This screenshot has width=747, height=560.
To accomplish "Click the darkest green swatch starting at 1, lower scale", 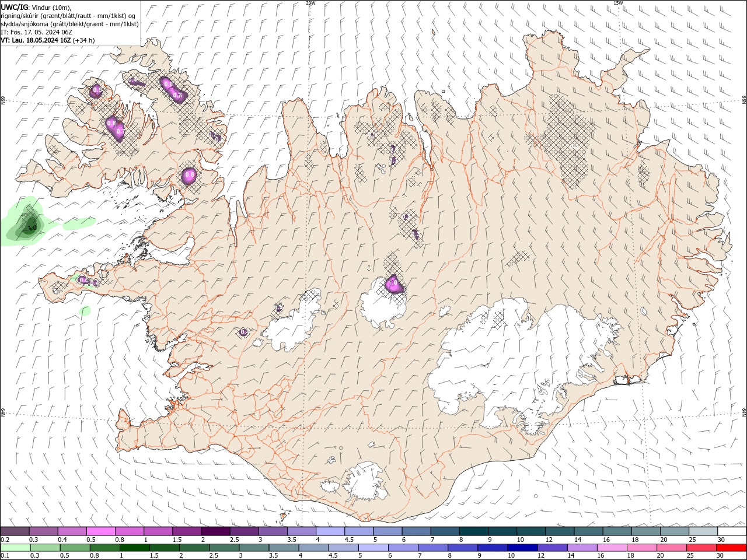I will (135, 548).
